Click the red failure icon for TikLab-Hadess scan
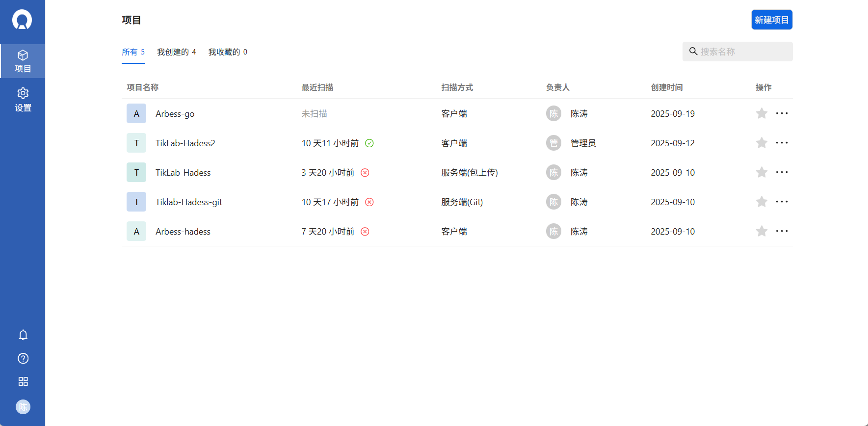The height and width of the screenshot is (426, 868). tap(364, 172)
